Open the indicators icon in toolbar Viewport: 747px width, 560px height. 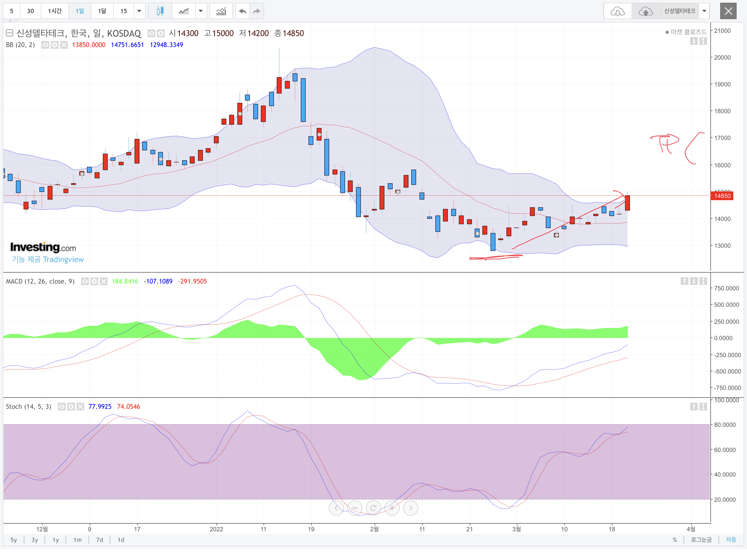pyautogui.click(x=221, y=11)
